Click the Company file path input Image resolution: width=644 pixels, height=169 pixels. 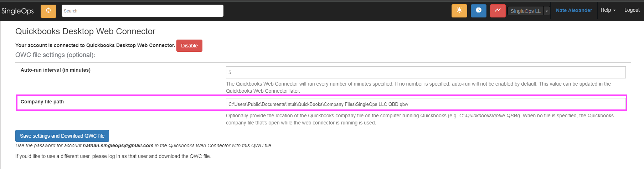click(426, 104)
